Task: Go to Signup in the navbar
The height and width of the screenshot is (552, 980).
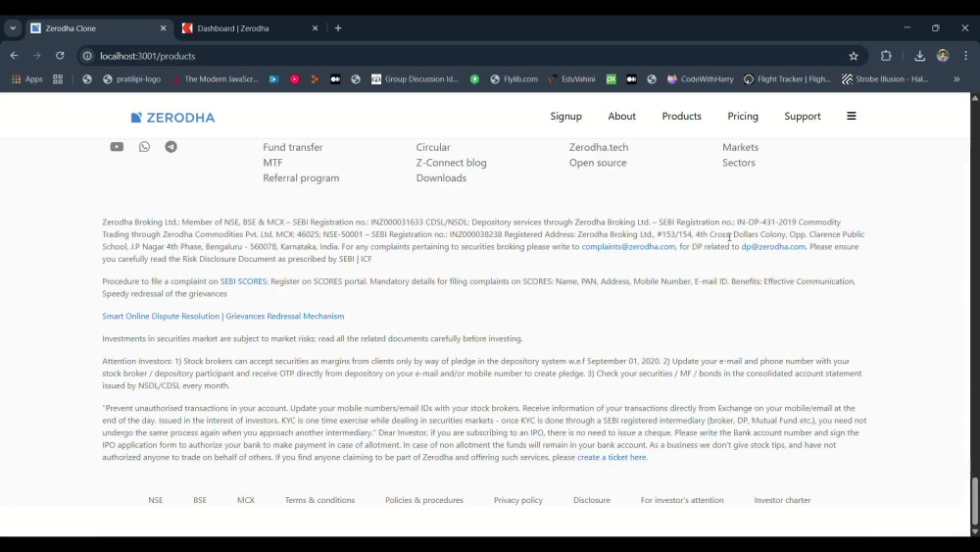Action: pyautogui.click(x=565, y=117)
